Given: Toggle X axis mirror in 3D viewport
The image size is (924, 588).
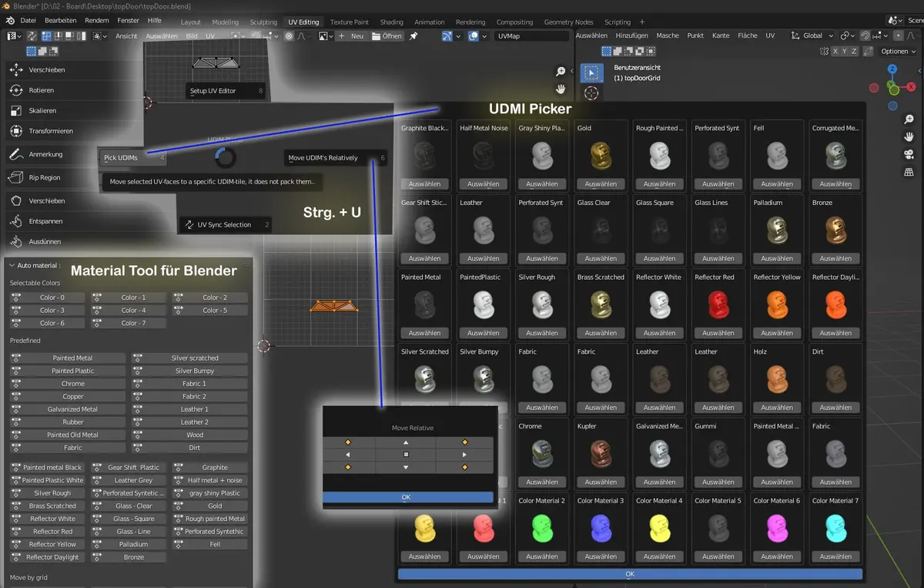Looking at the screenshot, I should [x=835, y=51].
